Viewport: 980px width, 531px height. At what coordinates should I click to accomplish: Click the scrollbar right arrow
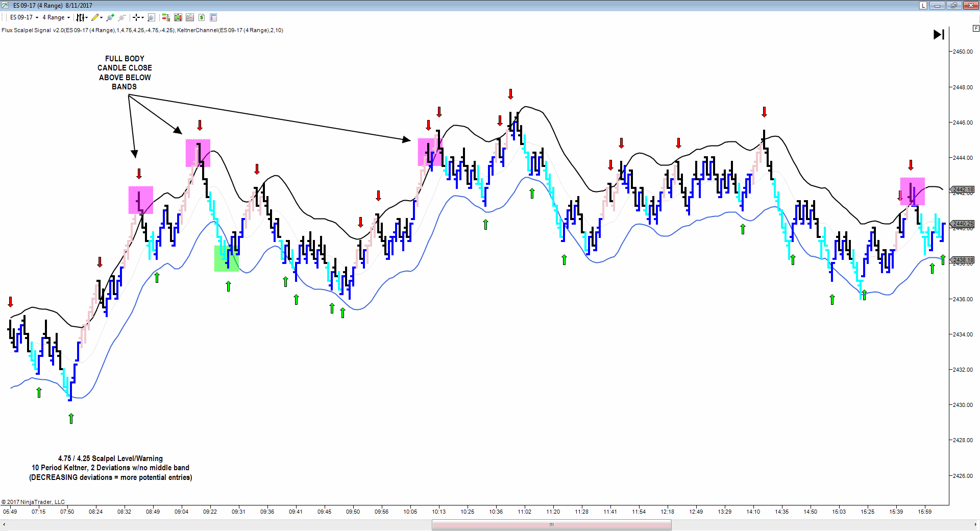pyautogui.click(x=975, y=525)
